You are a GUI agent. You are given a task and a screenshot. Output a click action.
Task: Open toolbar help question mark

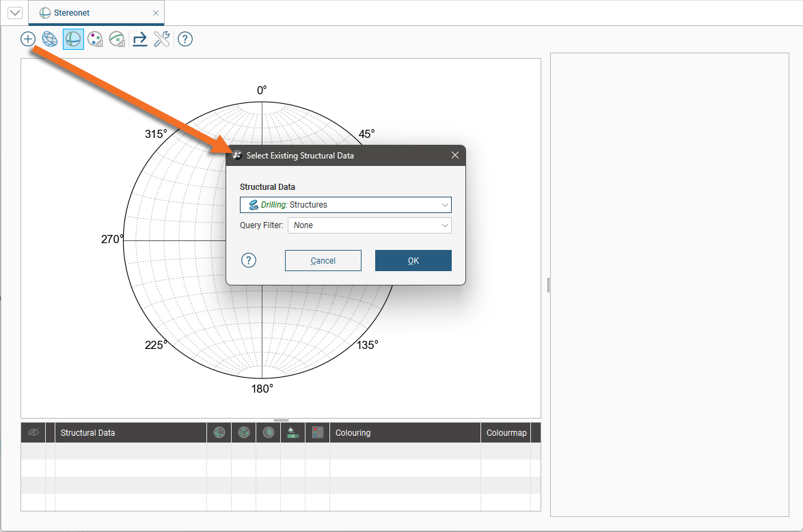point(185,39)
